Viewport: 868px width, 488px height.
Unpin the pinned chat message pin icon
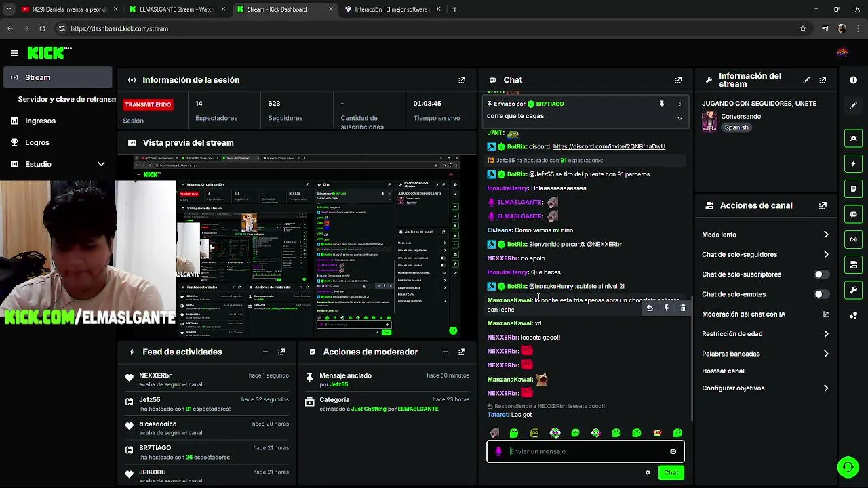(x=661, y=104)
